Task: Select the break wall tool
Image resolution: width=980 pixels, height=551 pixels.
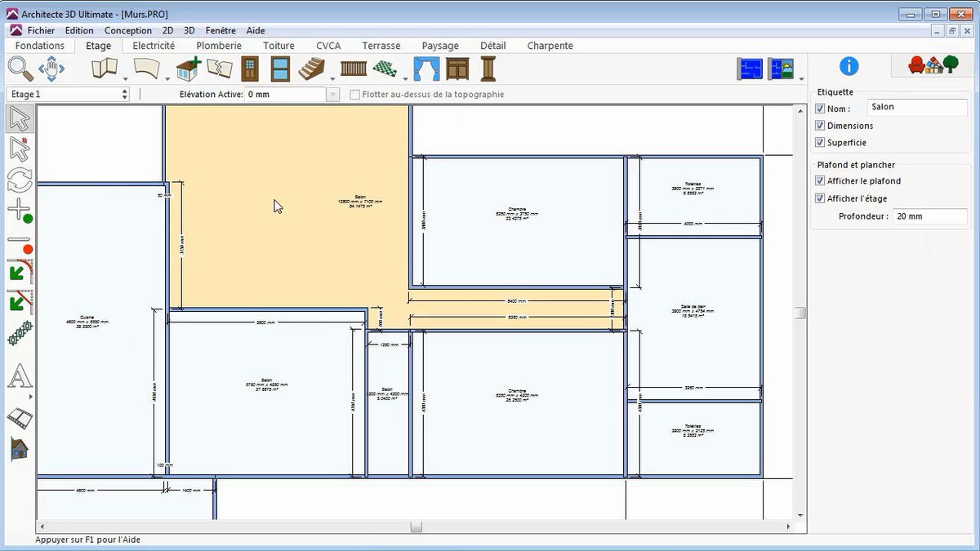Action: pos(219,69)
